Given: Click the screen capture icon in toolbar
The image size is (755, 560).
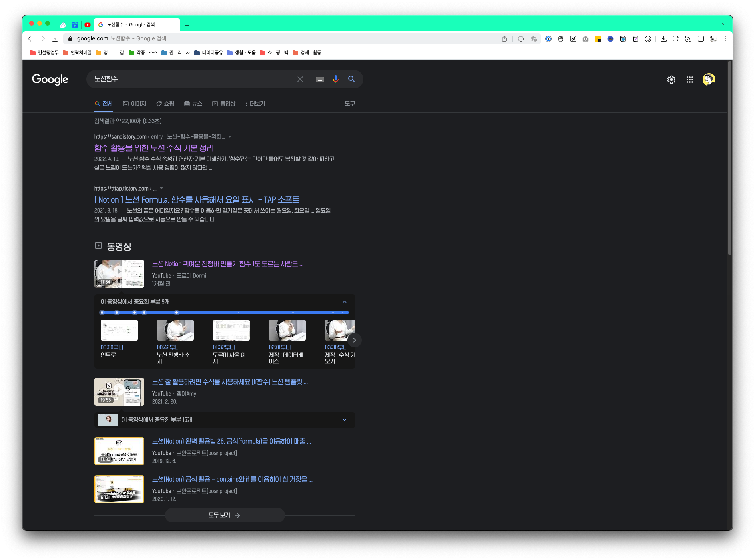Looking at the screenshot, I should [688, 39].
